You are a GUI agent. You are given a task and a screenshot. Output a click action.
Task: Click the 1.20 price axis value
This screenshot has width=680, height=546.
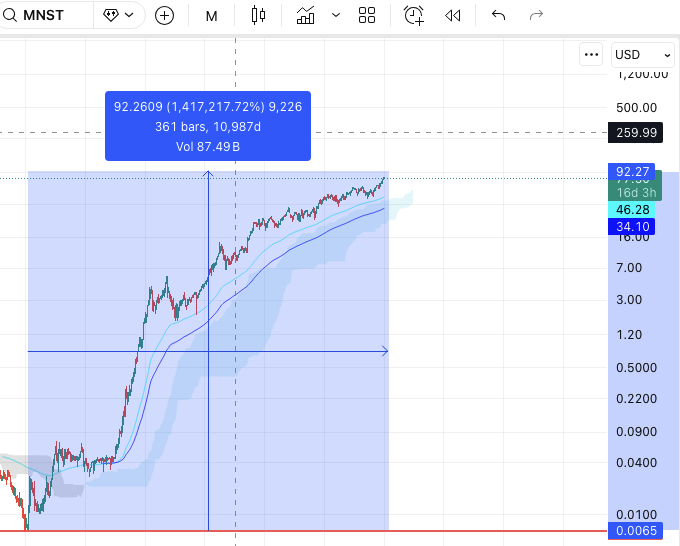click(629, 335)
